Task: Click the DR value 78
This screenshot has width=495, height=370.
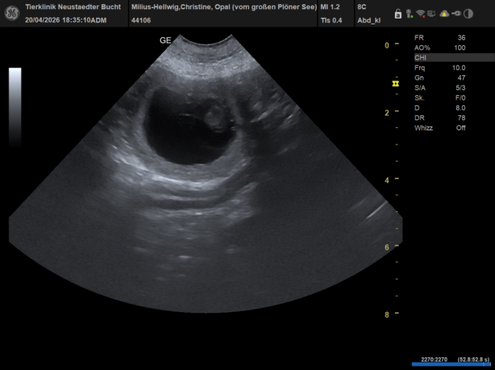Action: 461,118
